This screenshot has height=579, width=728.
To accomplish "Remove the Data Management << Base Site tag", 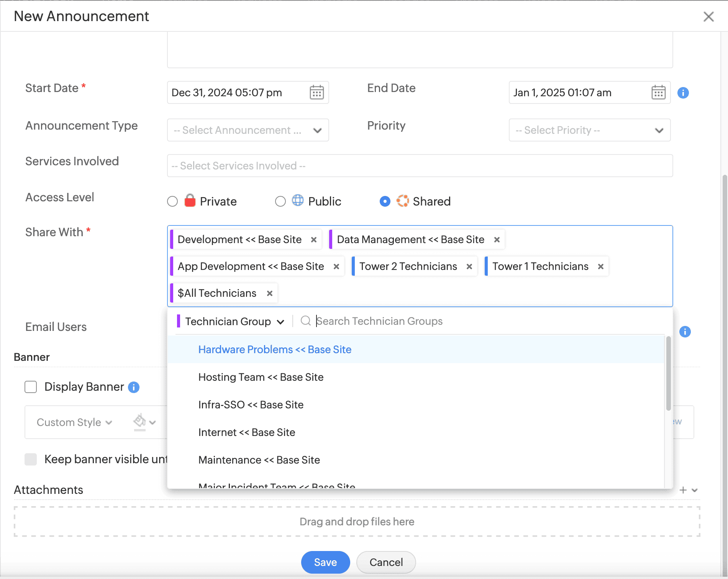I will (x=497, y=240).
